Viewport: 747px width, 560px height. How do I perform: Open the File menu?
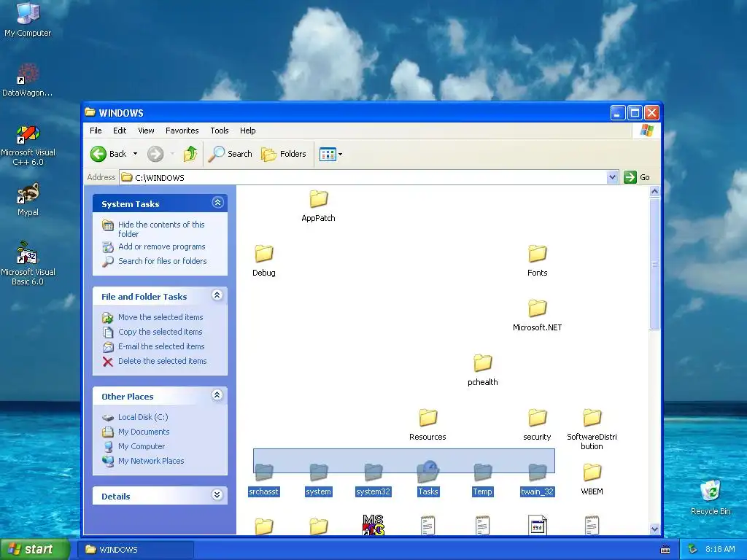[96, 131]
